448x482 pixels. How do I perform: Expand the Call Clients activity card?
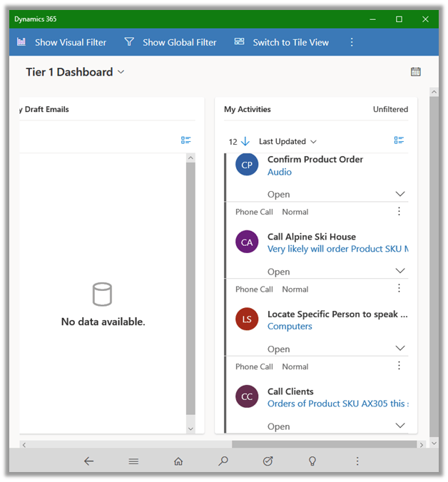point(399,426)
